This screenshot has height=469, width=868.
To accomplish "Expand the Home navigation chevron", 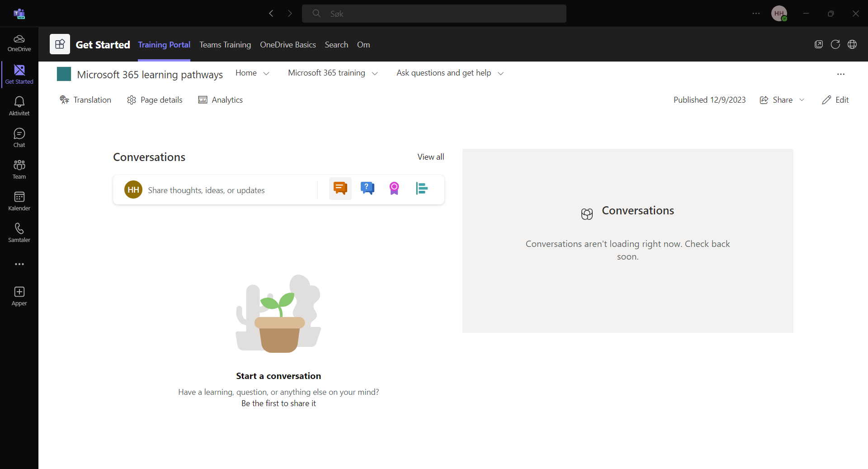I will pyautogui.click(x=266, y=74).
